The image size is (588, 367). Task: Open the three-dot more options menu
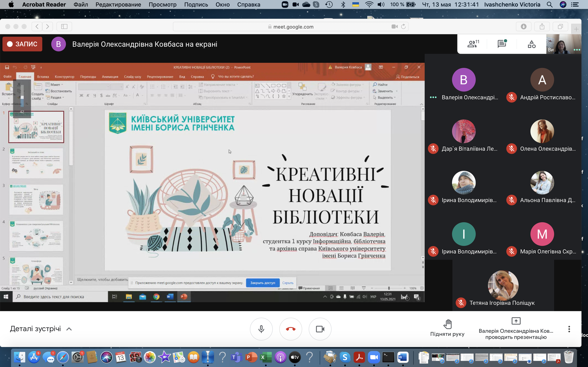pos(569,329)
